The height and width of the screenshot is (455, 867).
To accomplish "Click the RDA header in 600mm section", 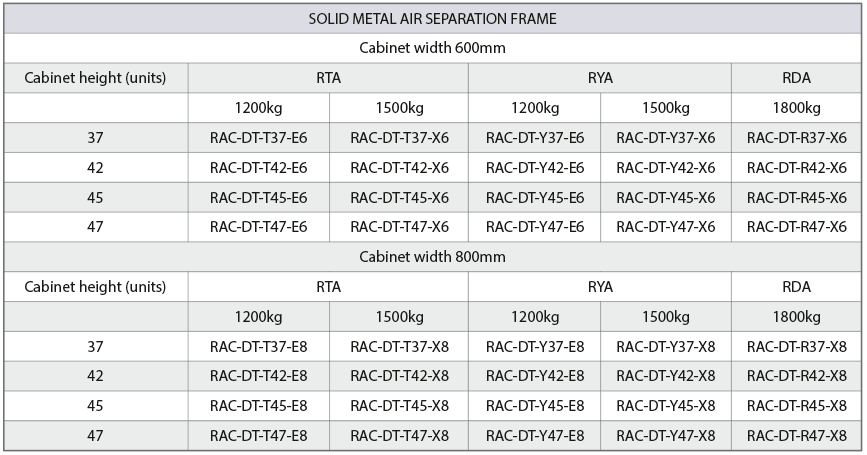I will click(x=796, y=78).
